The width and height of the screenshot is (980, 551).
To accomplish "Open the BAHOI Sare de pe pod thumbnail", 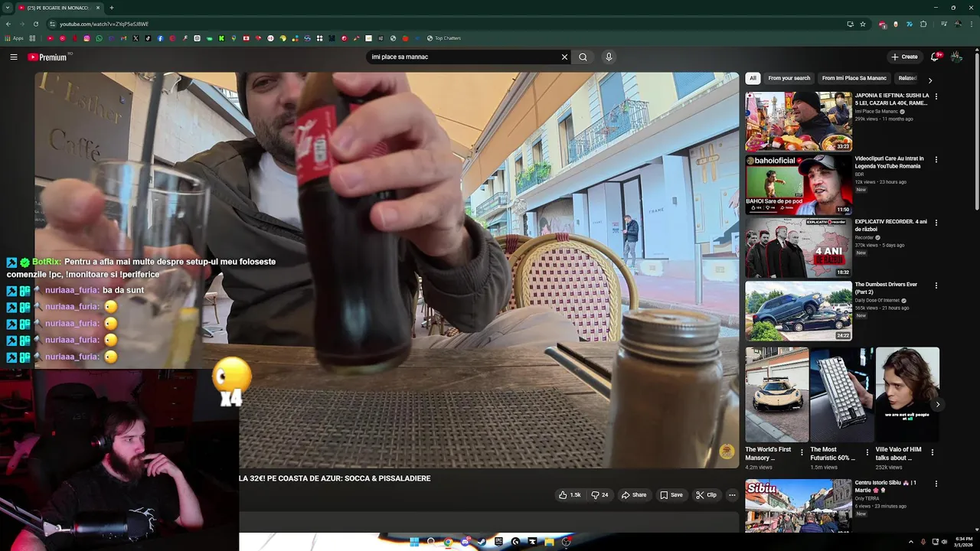I will pyautogui.click(x=799, y=184).
